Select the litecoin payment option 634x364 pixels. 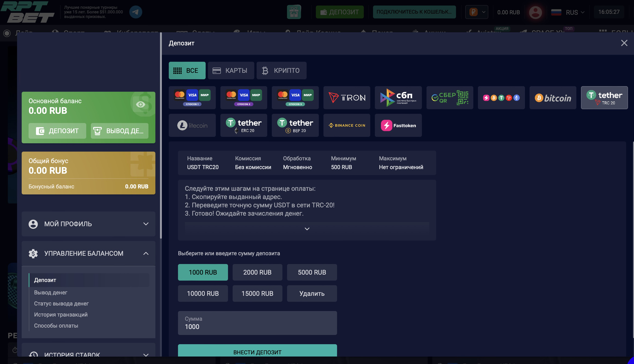point(192,125)
